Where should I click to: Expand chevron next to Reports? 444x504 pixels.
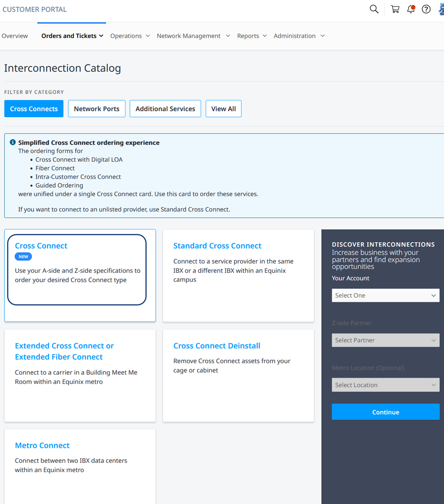[x=265, y=36]
